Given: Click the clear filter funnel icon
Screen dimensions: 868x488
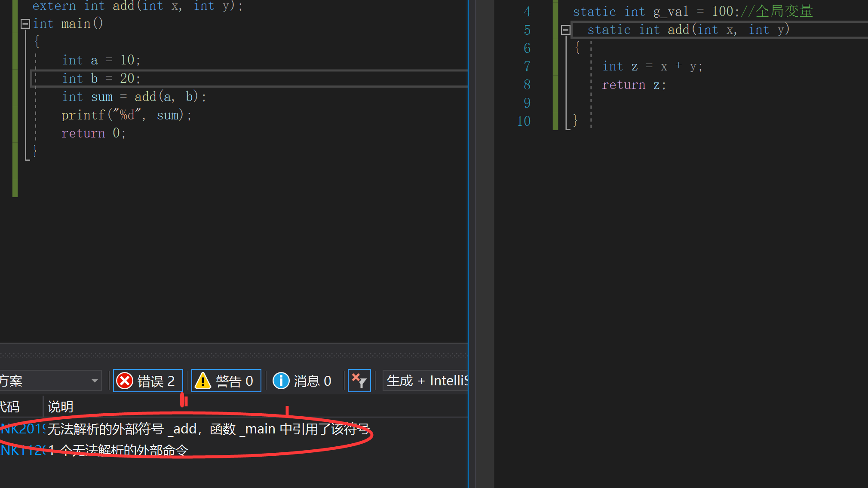Looking at the screenshot, I should (x=359, y=381).
